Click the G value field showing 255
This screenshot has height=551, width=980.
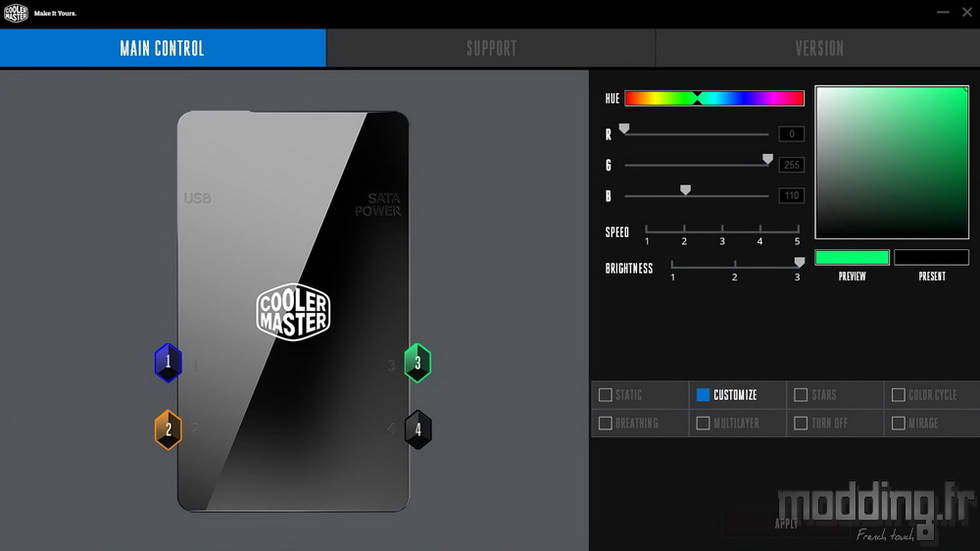point(791,165)
